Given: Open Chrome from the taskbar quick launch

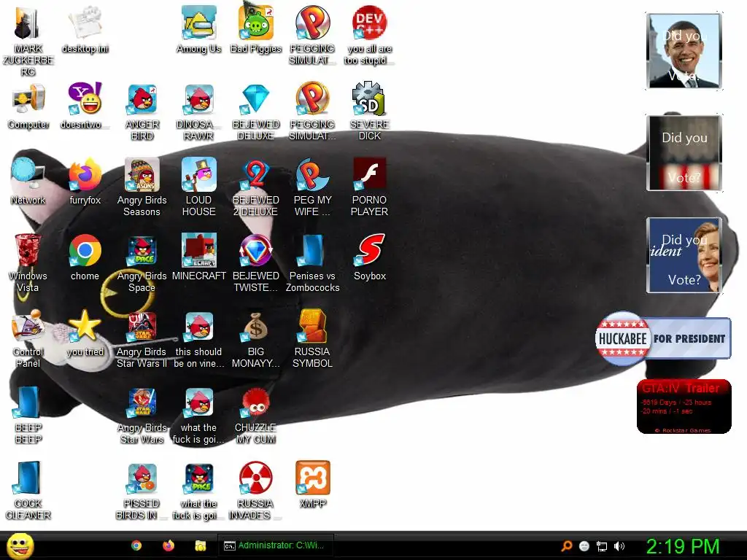Looking at the screenshot, I should tap(136, 545).
